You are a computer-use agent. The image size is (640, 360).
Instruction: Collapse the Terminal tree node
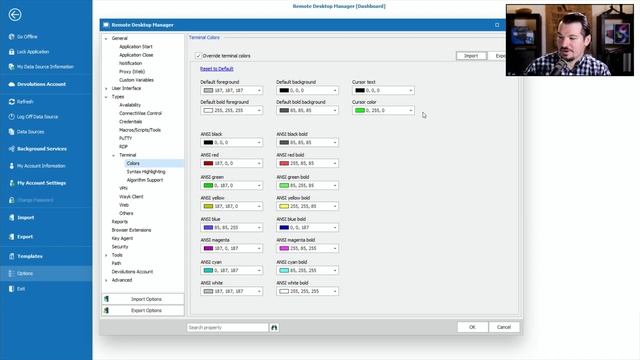coord(113,156)
